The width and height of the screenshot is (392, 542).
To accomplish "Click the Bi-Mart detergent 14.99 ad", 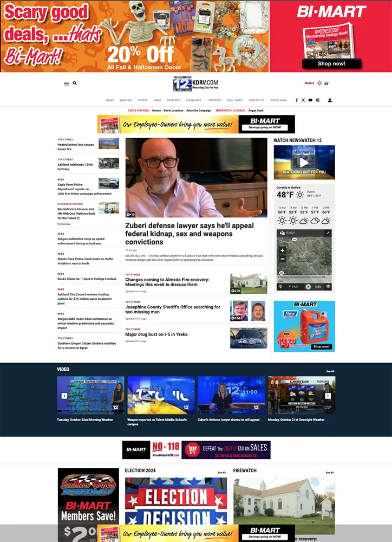I will pyautogui.click(x=304, y=326).
